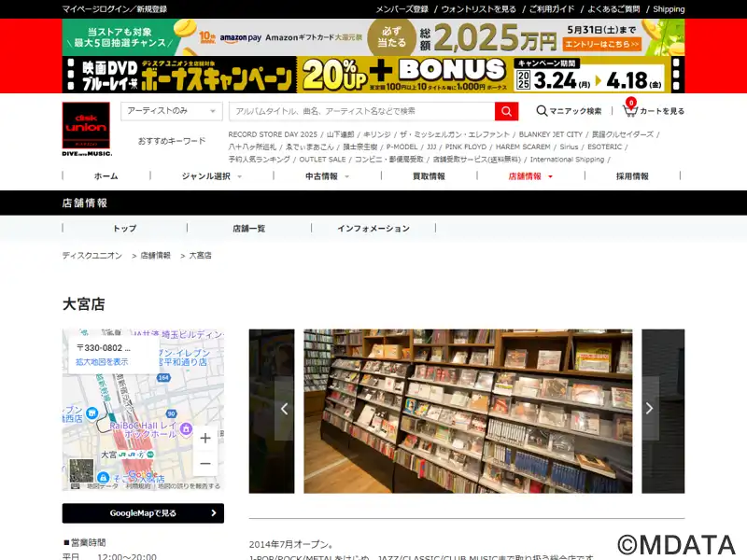Open the ご利用ガイド link
The width and height of the screenshot is (747, 560).
[552, 9]
